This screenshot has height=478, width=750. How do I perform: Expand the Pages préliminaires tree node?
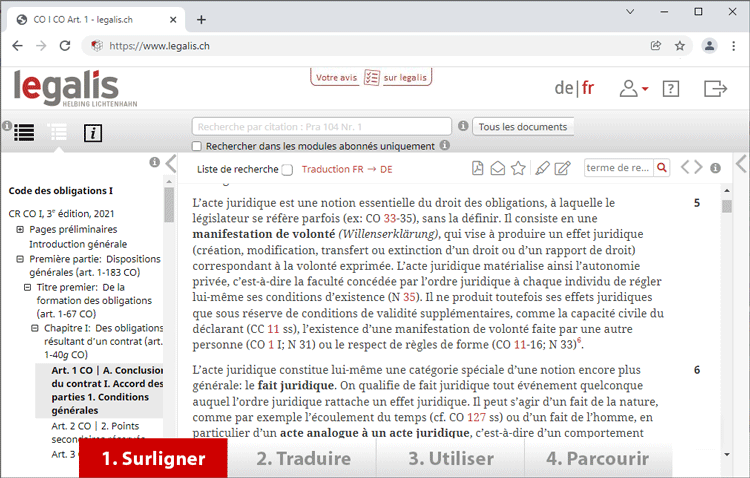(x=20, y=229)
